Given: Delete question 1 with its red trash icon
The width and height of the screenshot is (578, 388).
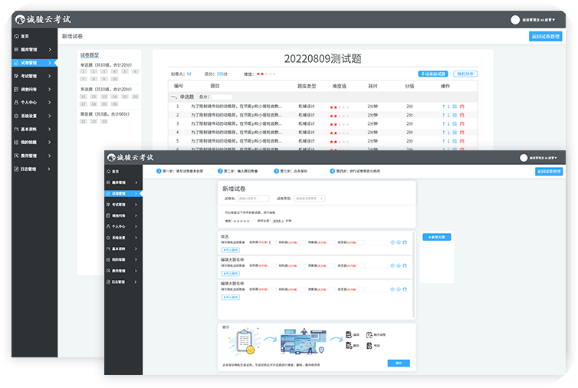Looking at the screenshot, I should [462, 106].
